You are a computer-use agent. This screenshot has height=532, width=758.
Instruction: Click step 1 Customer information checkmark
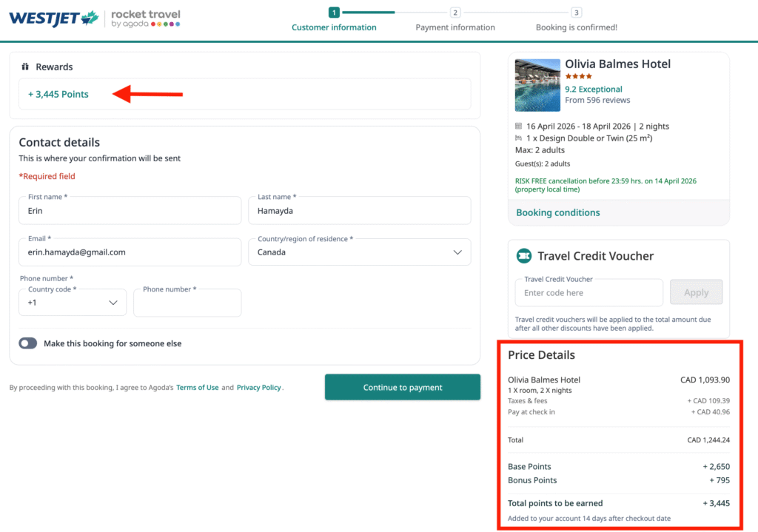click(333, 13)
